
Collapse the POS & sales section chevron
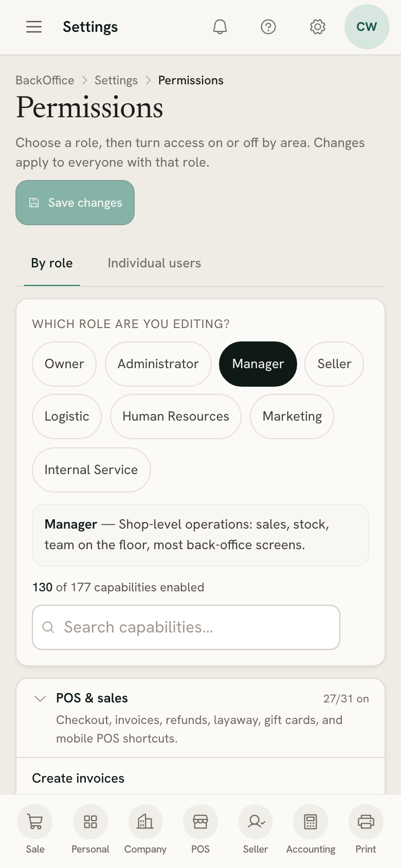[x=40, y=698]
